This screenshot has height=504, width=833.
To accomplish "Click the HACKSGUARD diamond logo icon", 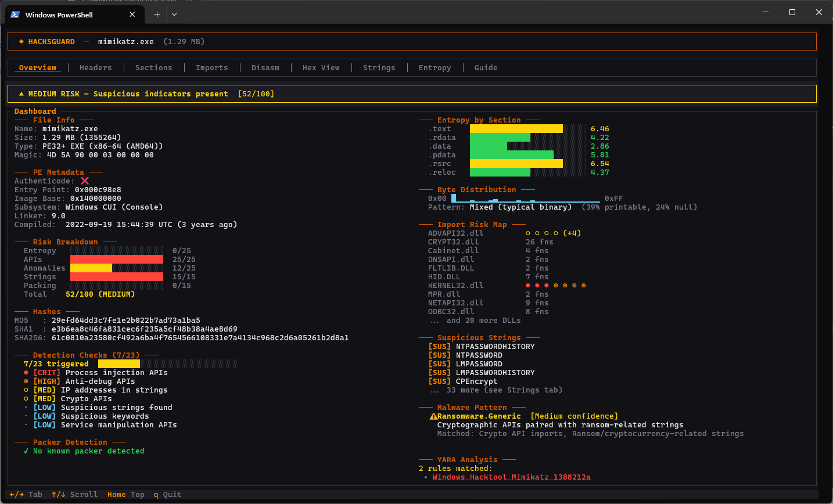I will (21, 42).
